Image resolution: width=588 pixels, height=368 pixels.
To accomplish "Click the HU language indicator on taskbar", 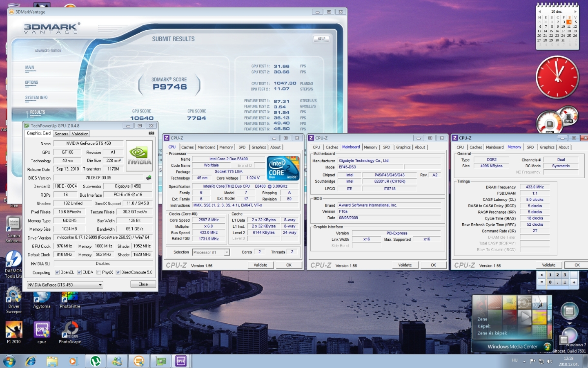I will (x=514, y=360).
